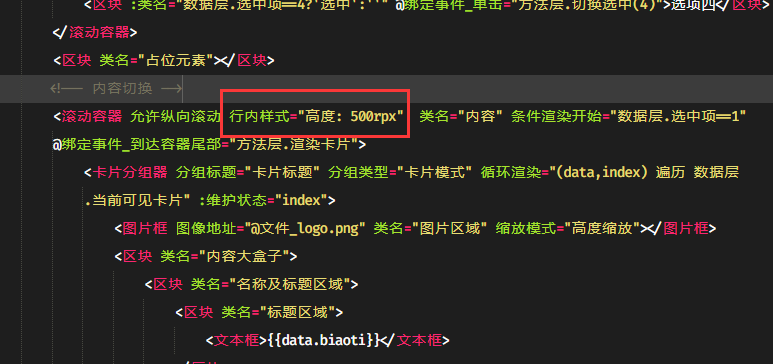Click the "名称及标题区域" class value
Viewport: 773px width, 364px height.
(290, 285)
